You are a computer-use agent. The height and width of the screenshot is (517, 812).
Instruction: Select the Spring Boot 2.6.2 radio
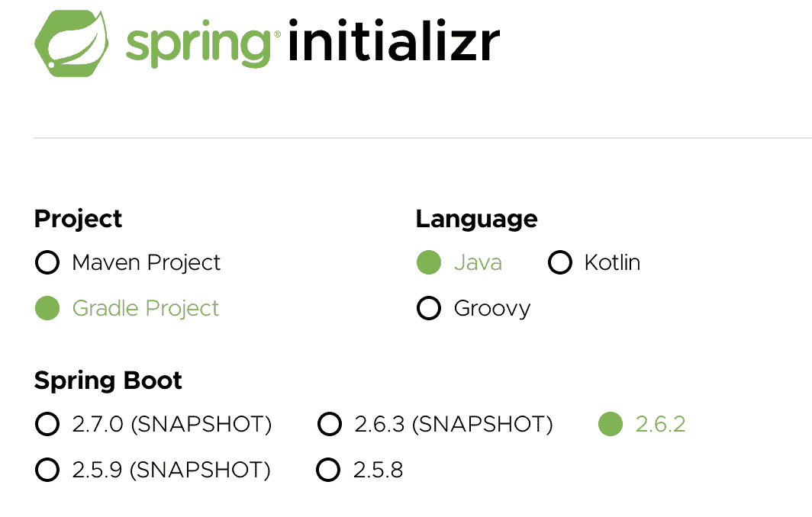coord(611,425)
